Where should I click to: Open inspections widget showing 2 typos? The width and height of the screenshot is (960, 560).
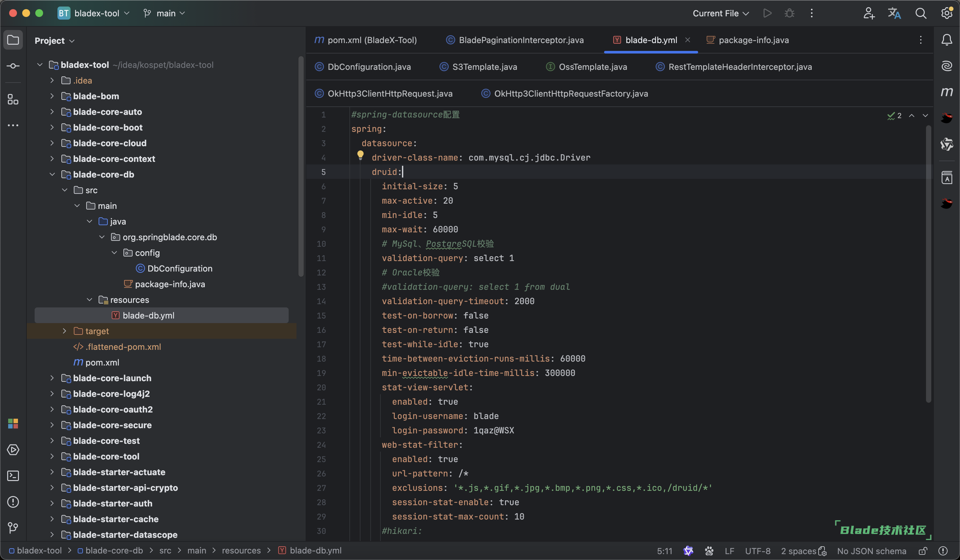coord(894,115)
